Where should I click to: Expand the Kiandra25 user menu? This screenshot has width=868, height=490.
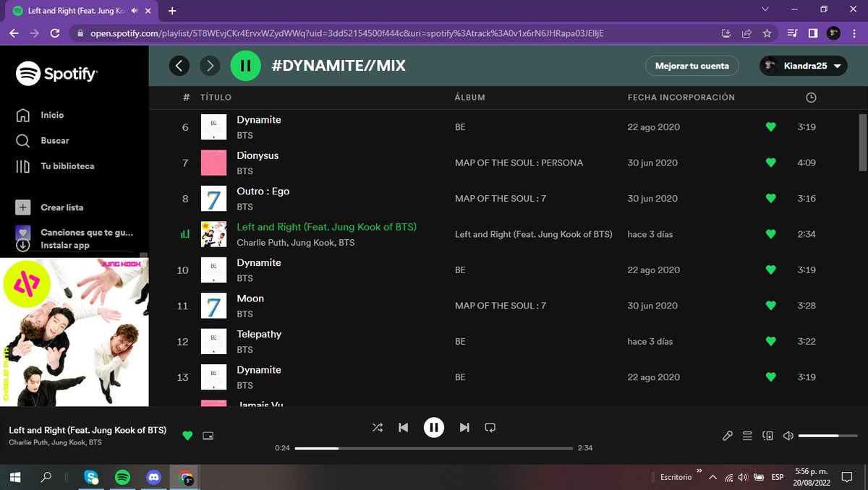803,66
